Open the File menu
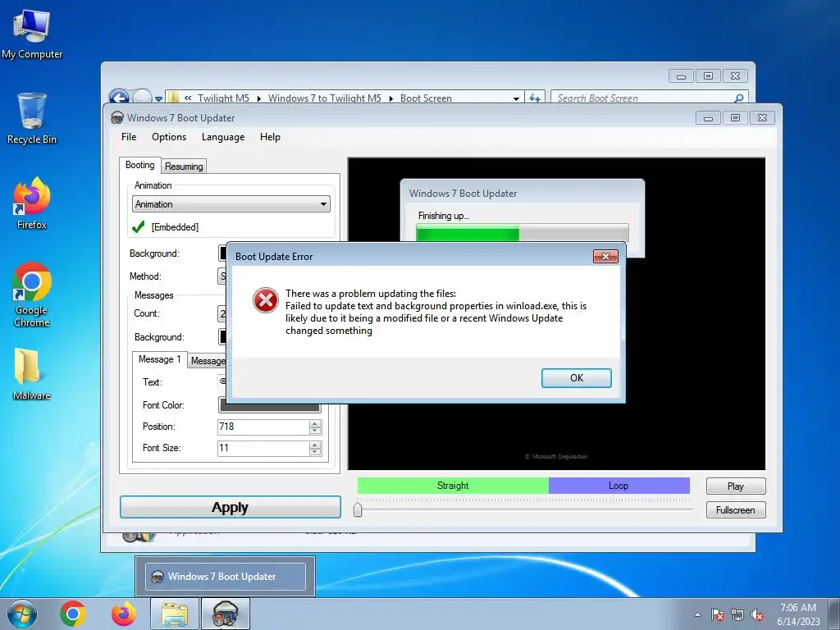 [129, 137]
